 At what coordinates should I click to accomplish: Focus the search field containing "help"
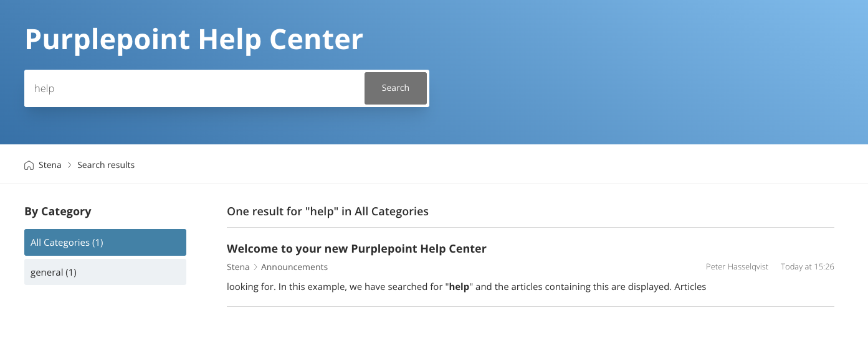[194, 88]
